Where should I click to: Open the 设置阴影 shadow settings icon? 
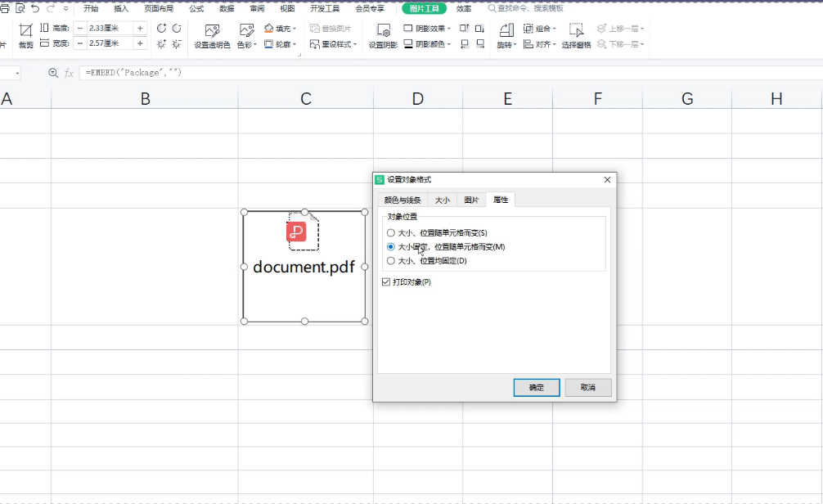[x=383, y=30]
